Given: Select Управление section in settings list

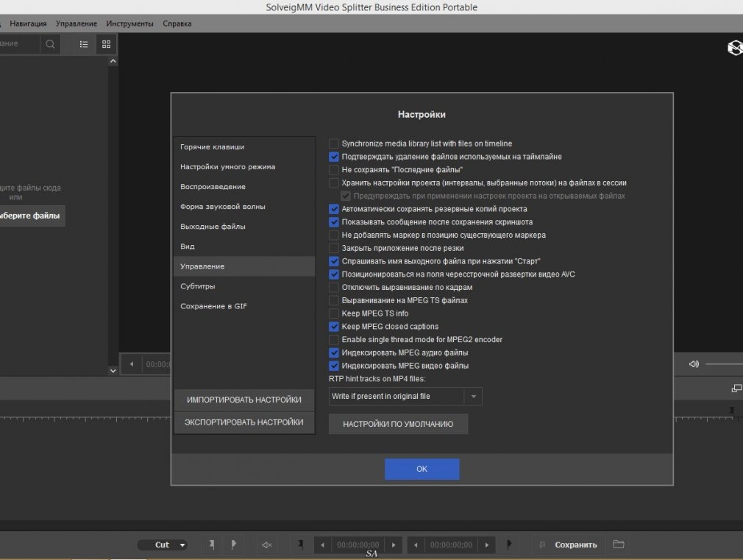Looking at the screenshot, I should tap(244, 266).
